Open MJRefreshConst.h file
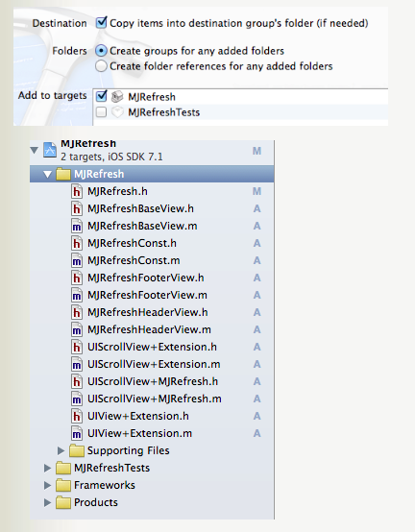This screenshot has width=415, height=532. [x=132, y=243]
